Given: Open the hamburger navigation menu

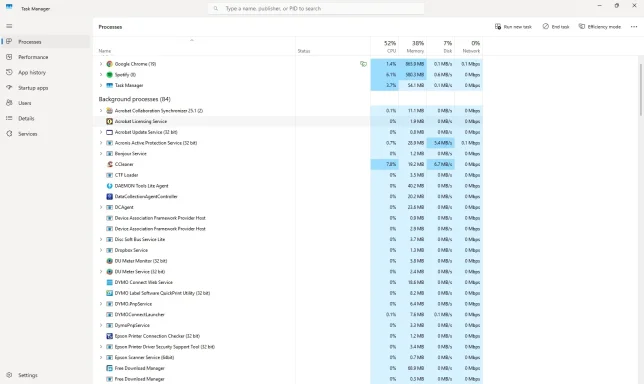Looking at the screenshot, I should coord(9,26).
